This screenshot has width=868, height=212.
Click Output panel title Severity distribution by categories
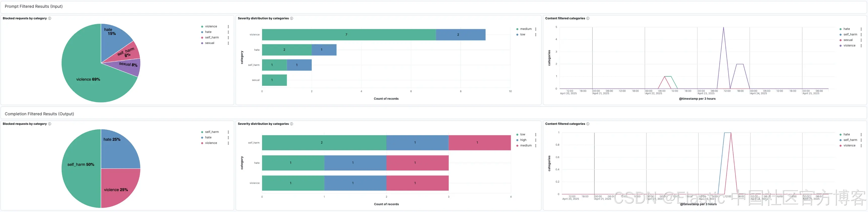tap(263, 124)
